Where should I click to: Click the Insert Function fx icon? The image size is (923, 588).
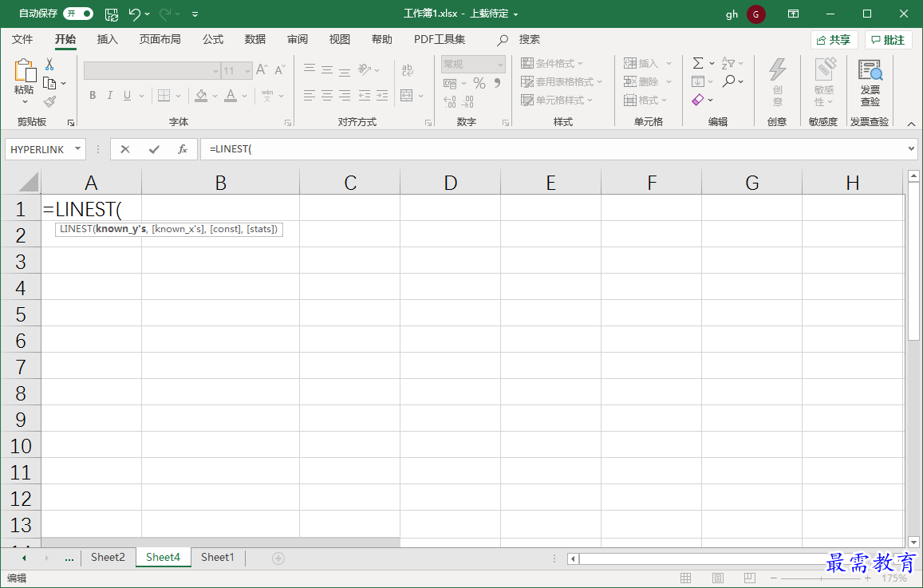click(183, 149)
